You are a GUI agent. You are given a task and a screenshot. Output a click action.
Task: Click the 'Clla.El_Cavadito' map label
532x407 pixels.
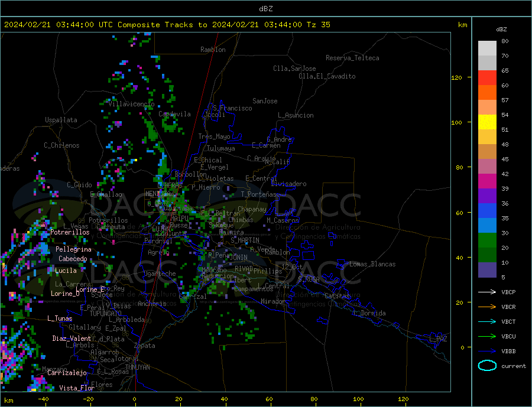click(327, 76)
